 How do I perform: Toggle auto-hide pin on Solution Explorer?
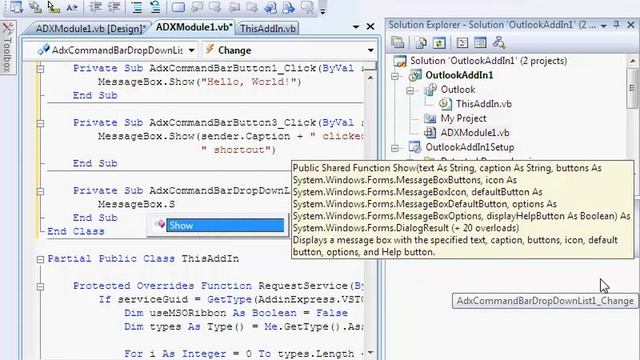tap(617, 25)
